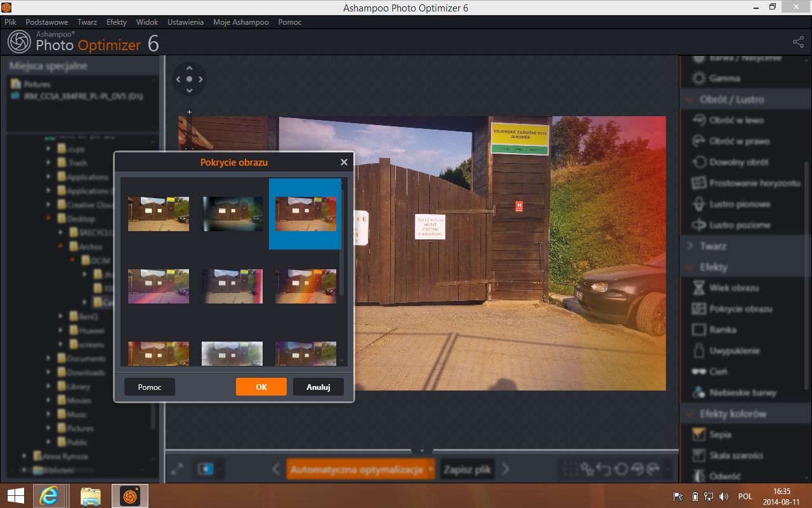The width and height of the screenshot is (812, 508).
Task: Select Pokrycie obrazu in the effects panel
Action: tap(732, 309)
